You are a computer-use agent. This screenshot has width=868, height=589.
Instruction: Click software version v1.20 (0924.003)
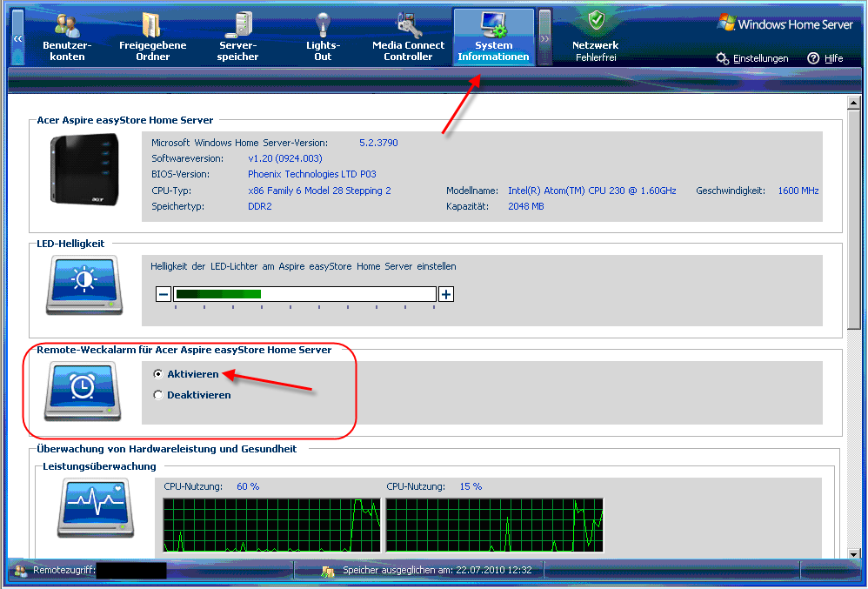coord(285,159)
